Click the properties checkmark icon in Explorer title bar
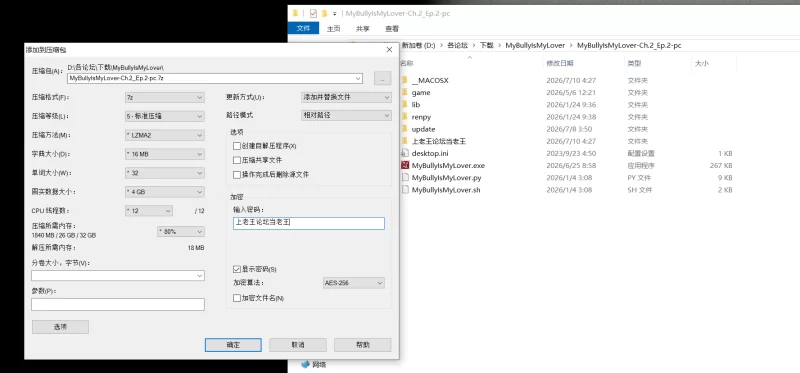800x373 pixels. tap(313, 14)
